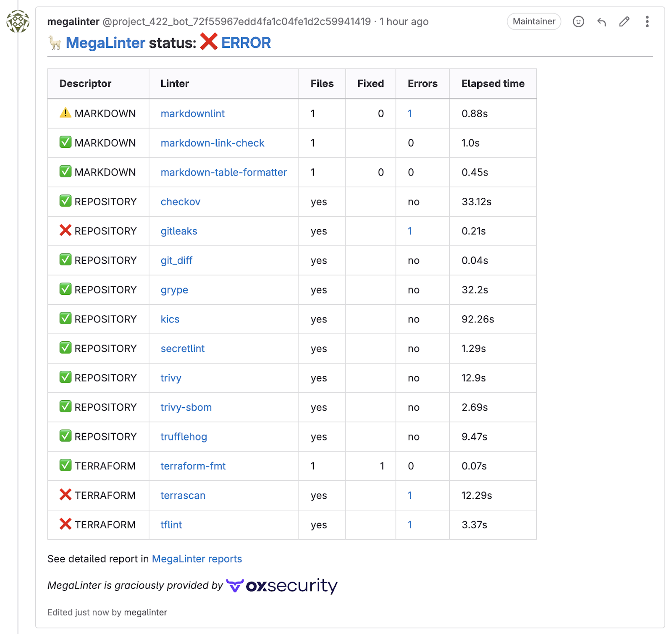672x634 pixels.
Task: Click the Errors column header
Action: coord(423,84)
